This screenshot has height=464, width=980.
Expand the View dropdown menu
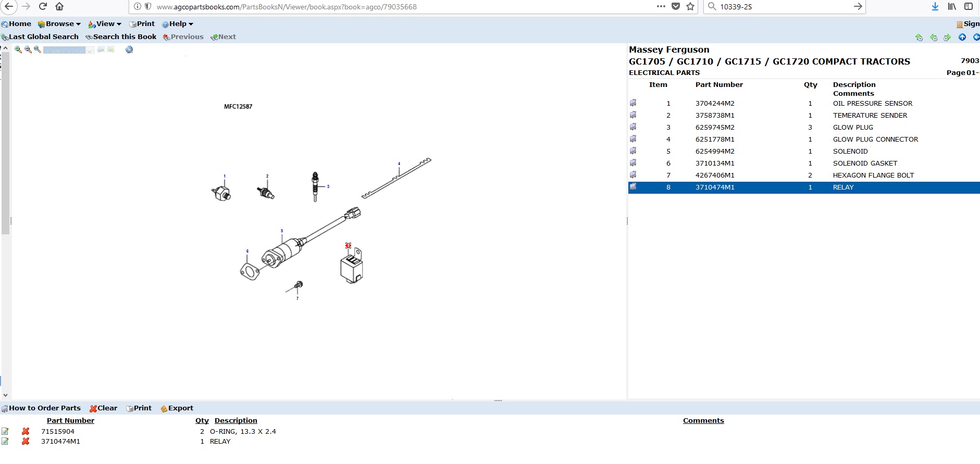[105, 24]
